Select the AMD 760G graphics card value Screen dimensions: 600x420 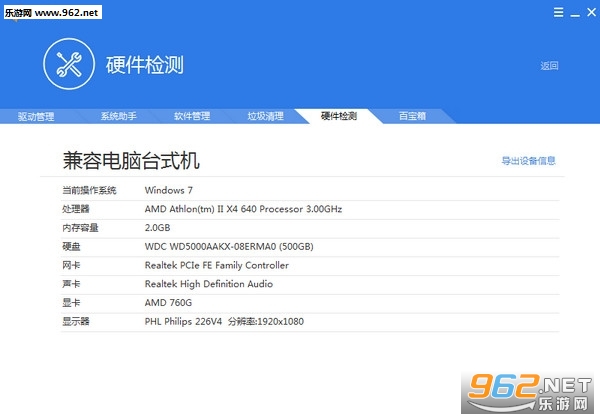coord(168,303)
